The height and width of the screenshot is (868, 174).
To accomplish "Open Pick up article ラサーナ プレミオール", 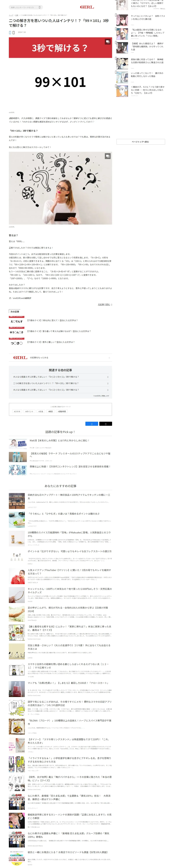I will tap(60, 457).
